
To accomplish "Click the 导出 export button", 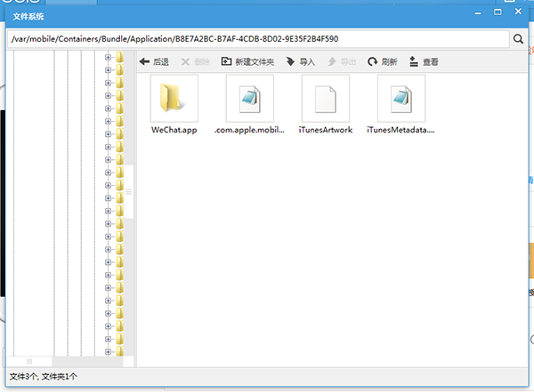I will point(342,61).
